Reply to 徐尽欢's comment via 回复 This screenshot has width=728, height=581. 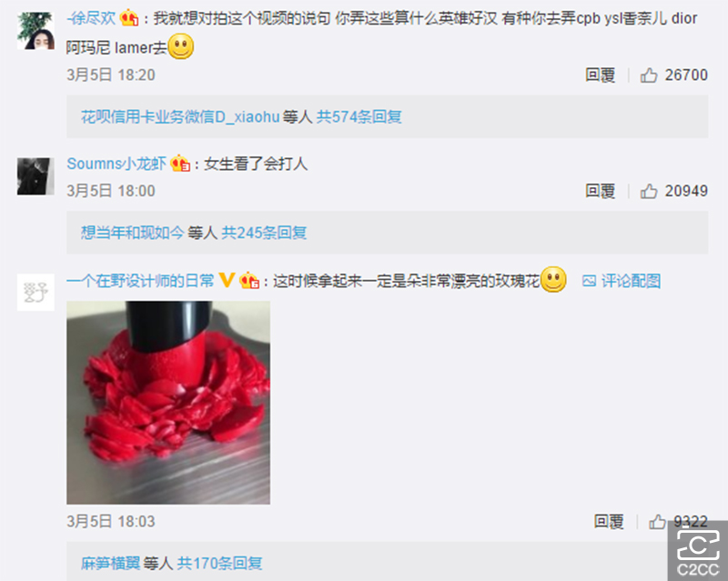(x=601, y=75)
